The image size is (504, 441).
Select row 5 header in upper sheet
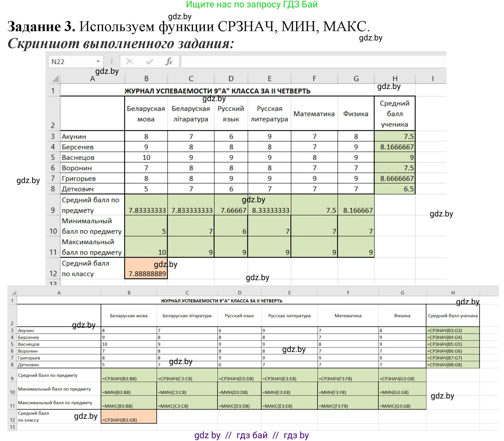(x=53, y=157)
